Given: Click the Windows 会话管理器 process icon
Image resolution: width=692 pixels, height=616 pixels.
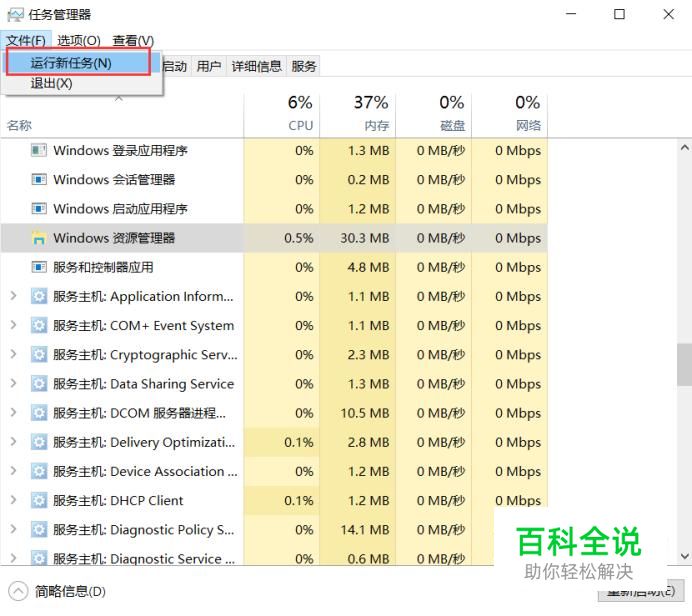Looking at the screenshot, I should (x=39, y=180).
